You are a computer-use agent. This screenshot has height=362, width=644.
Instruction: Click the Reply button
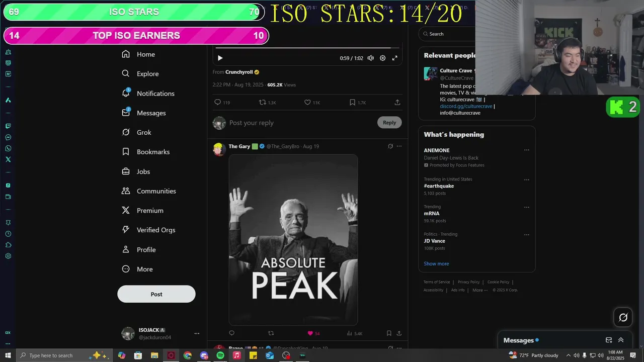tap(389, 123)
